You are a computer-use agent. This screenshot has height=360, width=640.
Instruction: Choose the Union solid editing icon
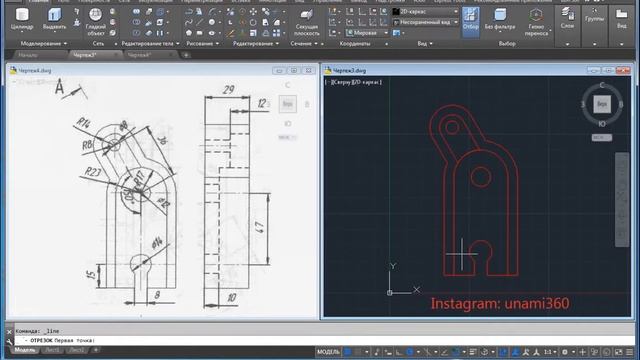click(136, 12)
